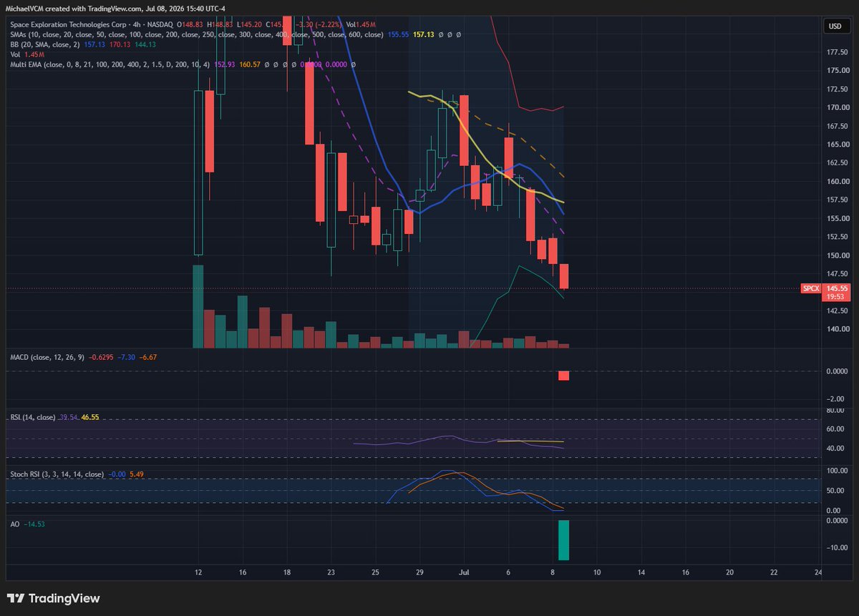The height and width of the screenshot is (616, 859).
Task: Click the 29 date on the time axis
Action: (419, 573)
